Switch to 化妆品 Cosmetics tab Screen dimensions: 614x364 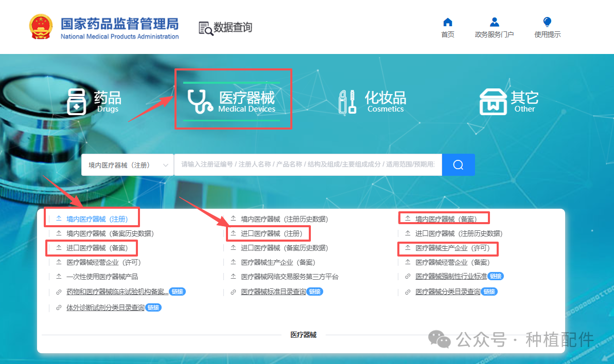(372, 102)
